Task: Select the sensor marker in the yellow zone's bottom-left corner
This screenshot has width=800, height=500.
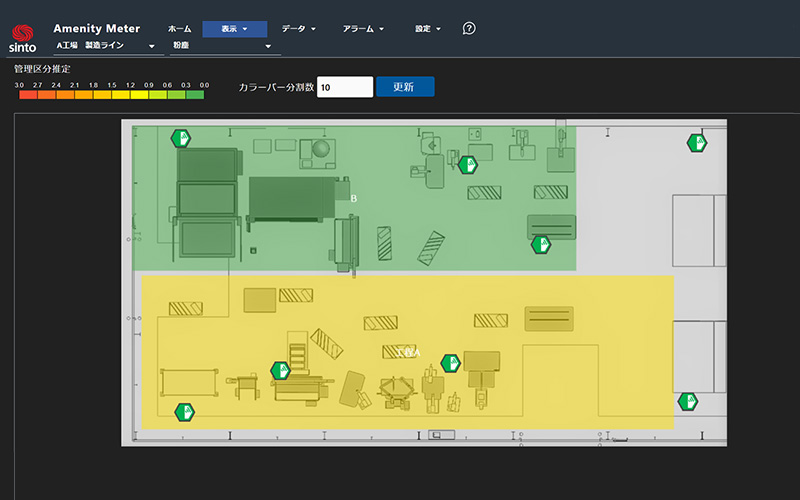Action: click(185, 412)
